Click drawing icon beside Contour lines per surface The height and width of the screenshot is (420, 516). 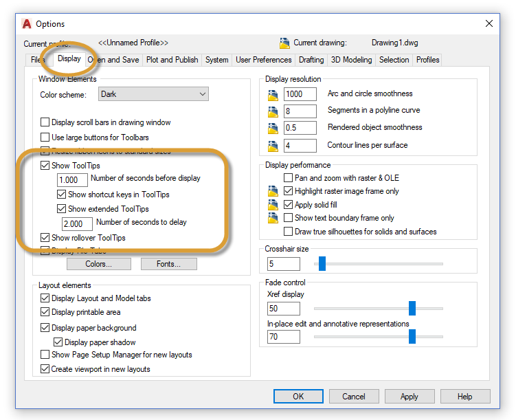click(x=273, y=146)
